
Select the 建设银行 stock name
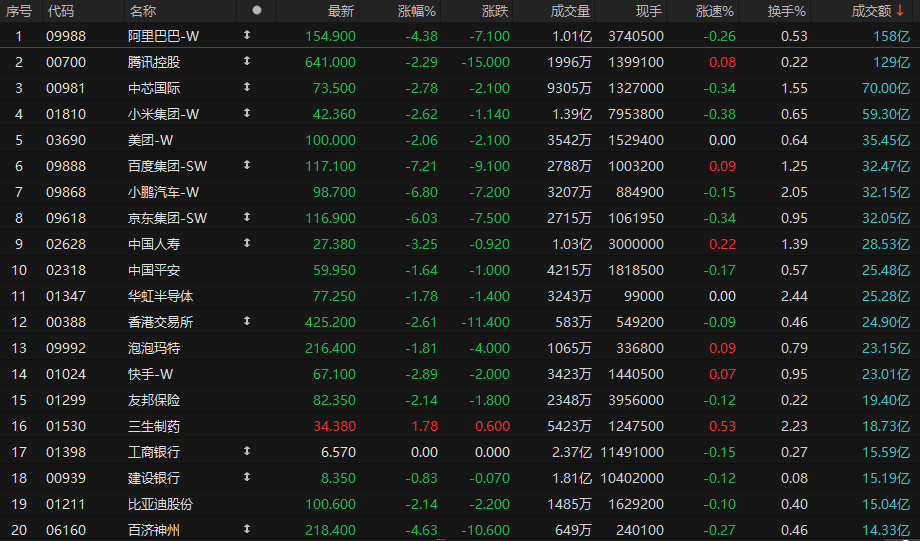click(154, 478)
